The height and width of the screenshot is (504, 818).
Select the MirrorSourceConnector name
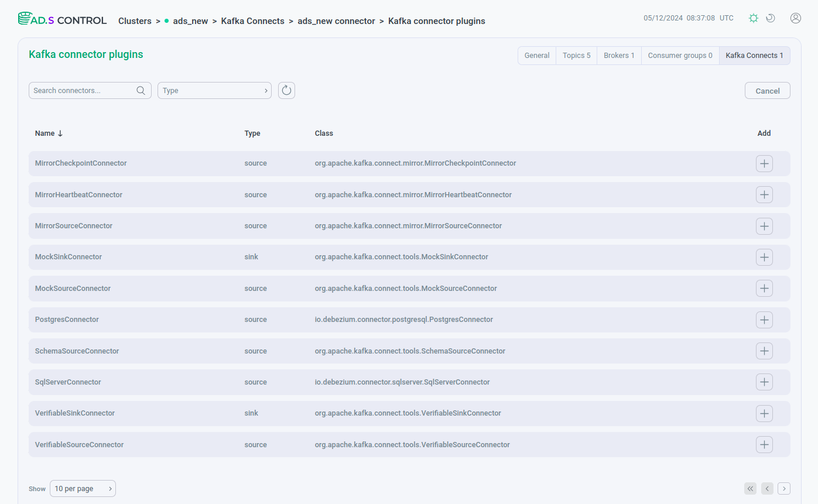point(74,226)
